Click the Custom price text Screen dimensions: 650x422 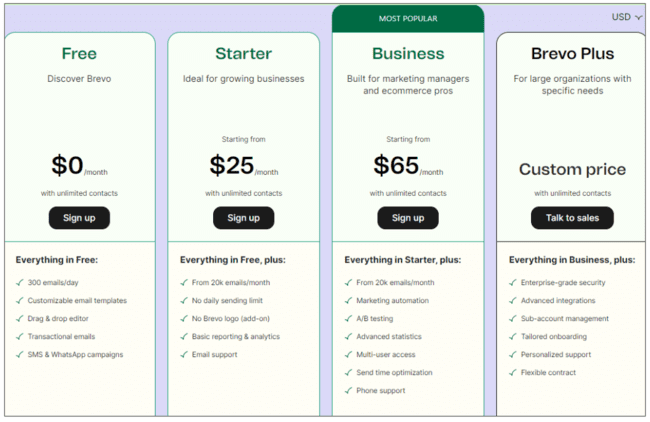pyautogui.click(x=572, y=170)
